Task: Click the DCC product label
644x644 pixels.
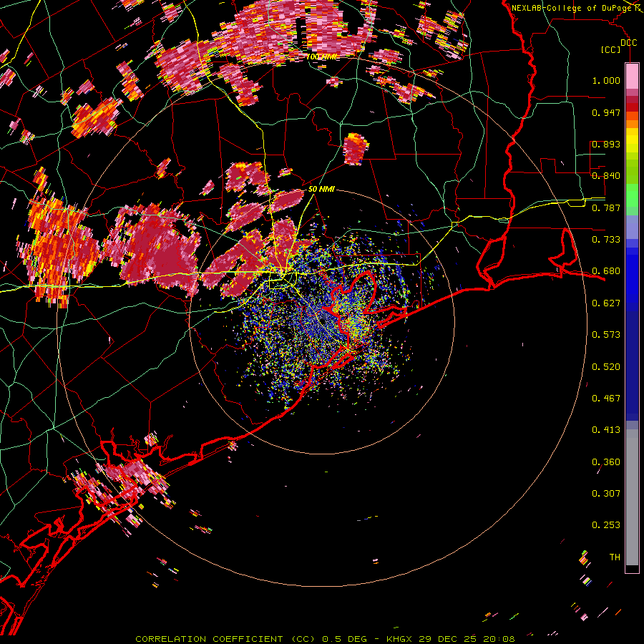Action: tap(628, 43)
